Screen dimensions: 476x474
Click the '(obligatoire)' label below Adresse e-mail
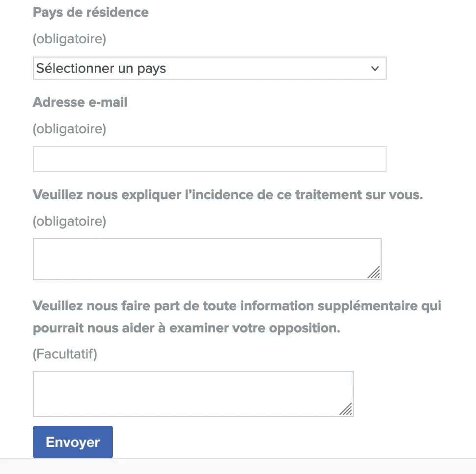tap(69, 129)
